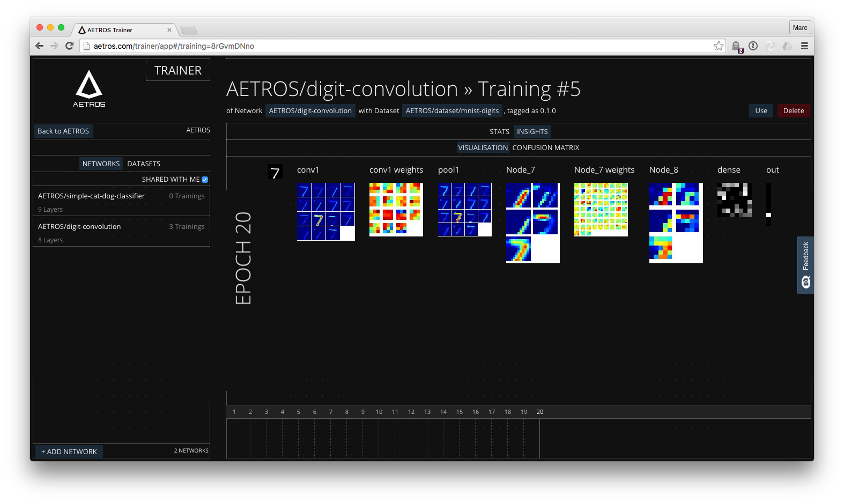This screenshot has height=504, width=844.
Task: Click the AETROS logo in the sidebar
Action: (x=89, y=89)
